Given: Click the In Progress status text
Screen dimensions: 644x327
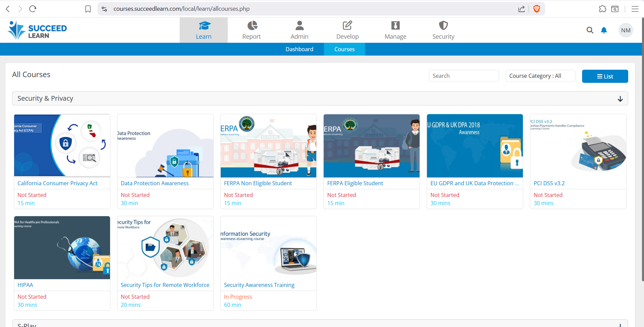Looking at the screenshot, I should (238, 297).
